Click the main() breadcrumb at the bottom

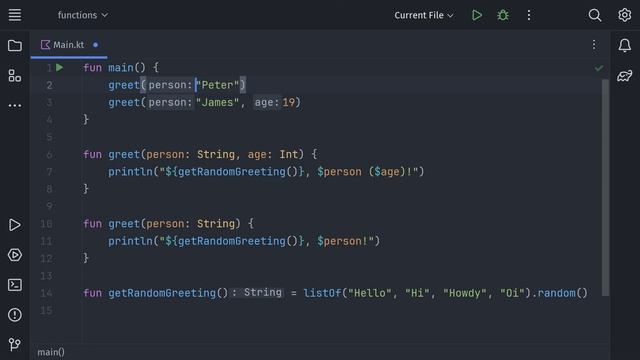[x=51, y=352]
